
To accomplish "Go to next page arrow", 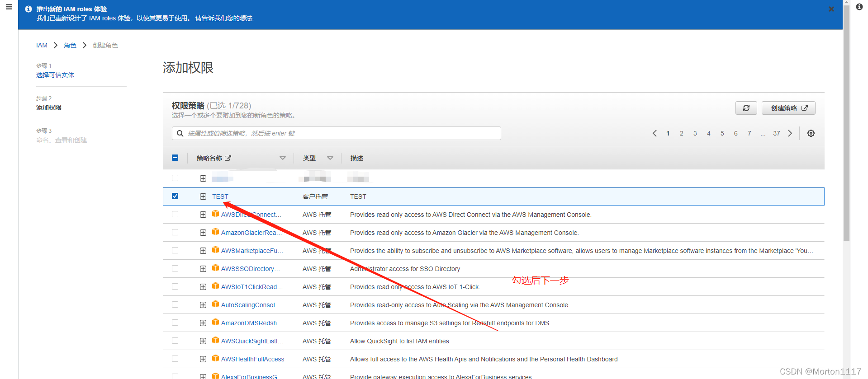I will point(790,133).
